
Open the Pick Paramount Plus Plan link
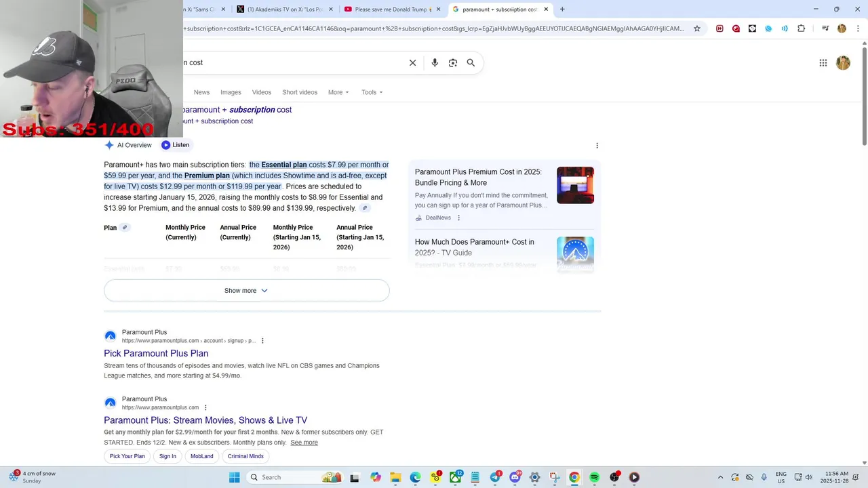tap(156, 353)
